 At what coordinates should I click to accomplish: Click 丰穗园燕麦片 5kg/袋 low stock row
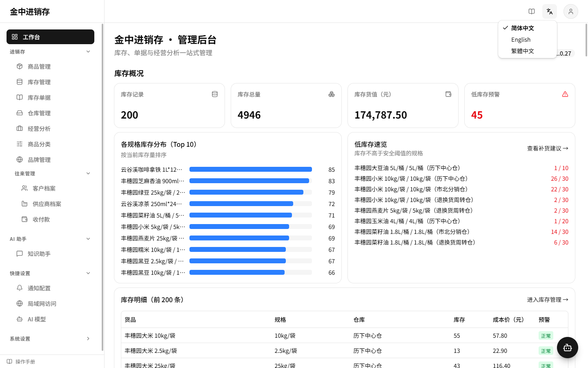coord(461,211)
